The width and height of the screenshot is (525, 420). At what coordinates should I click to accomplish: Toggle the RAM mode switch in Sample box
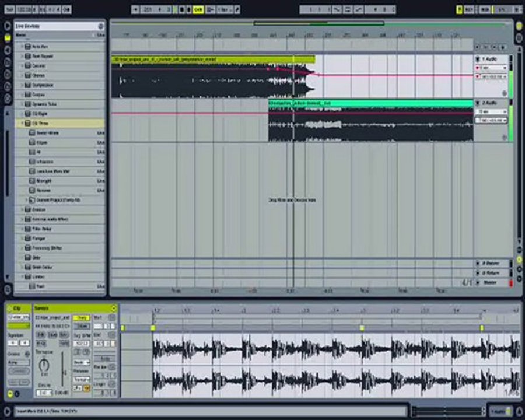pyautogui.click(x=64, y=344)
